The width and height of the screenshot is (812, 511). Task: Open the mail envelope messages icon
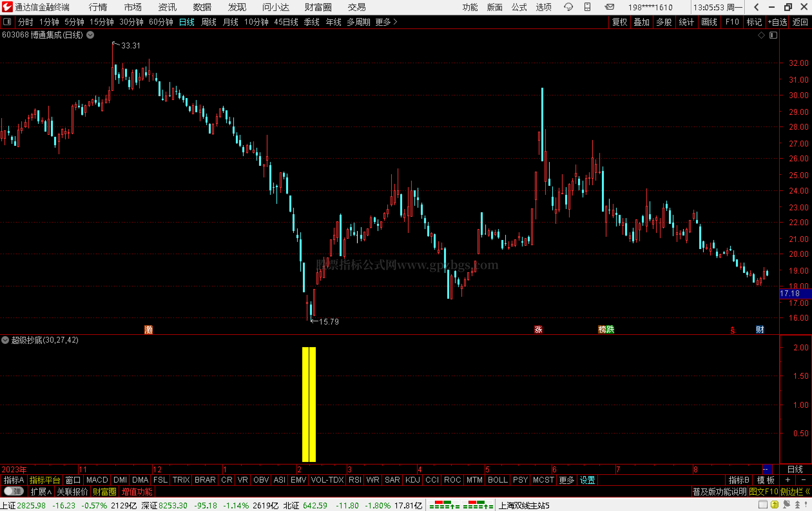point(609,7)
